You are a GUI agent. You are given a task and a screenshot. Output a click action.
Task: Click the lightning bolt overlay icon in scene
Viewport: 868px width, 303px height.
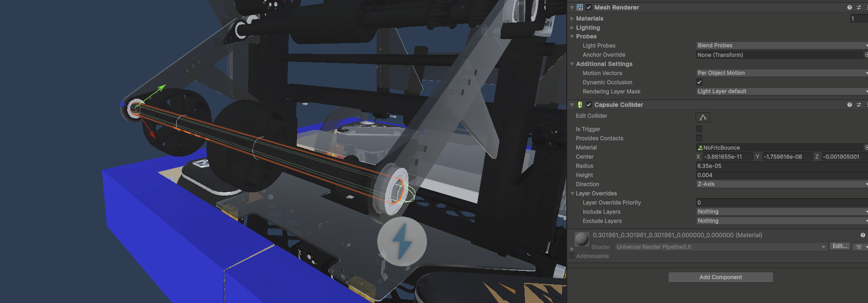tap(402, 241)
